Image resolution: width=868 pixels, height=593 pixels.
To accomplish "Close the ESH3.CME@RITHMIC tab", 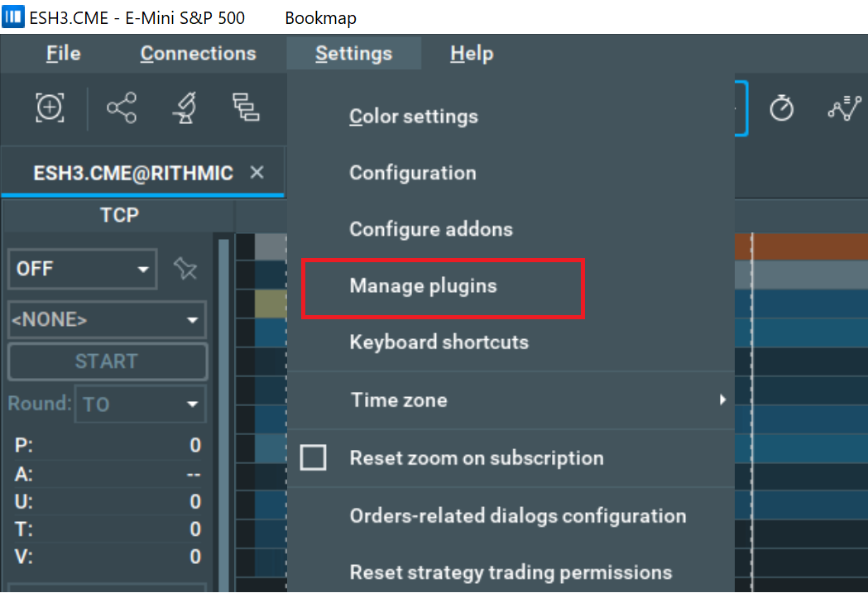I will coord(257,173).
